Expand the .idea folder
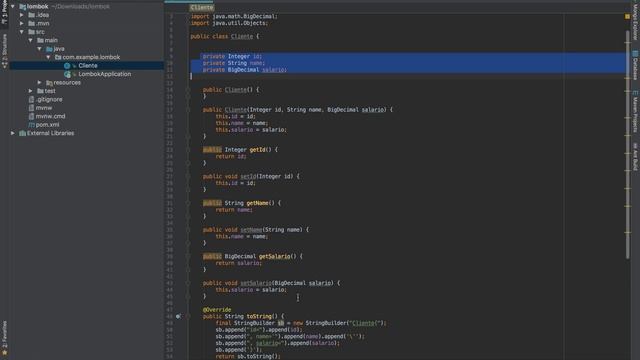The width and height of the screenshot is (640, 360). coord(22,15)
